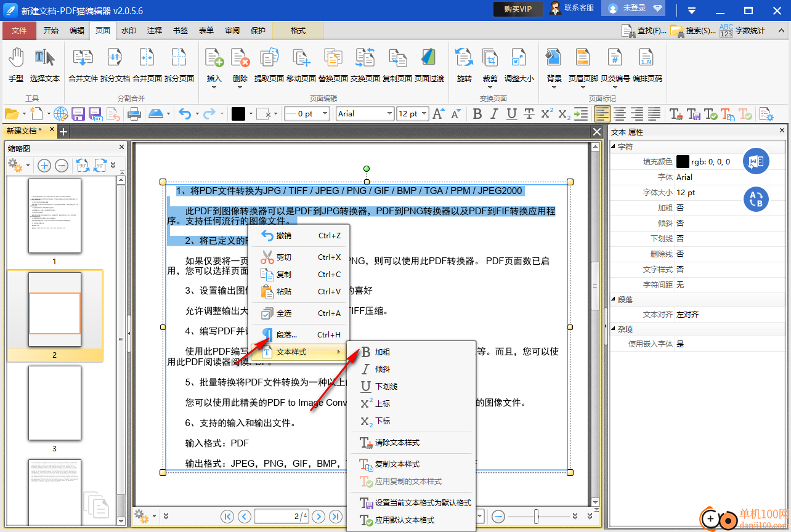Select page 1 thumbnail
Screen dimensions: 791x532
point(54,216)
